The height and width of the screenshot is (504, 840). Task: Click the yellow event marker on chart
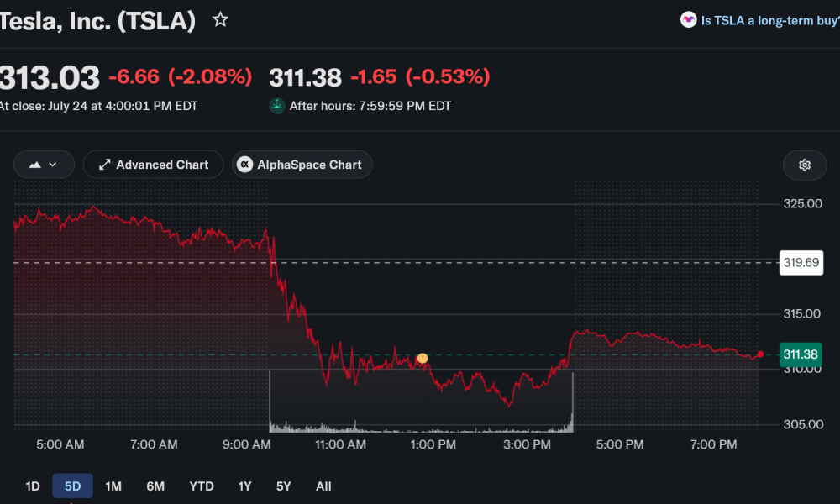tap(423, 359)
